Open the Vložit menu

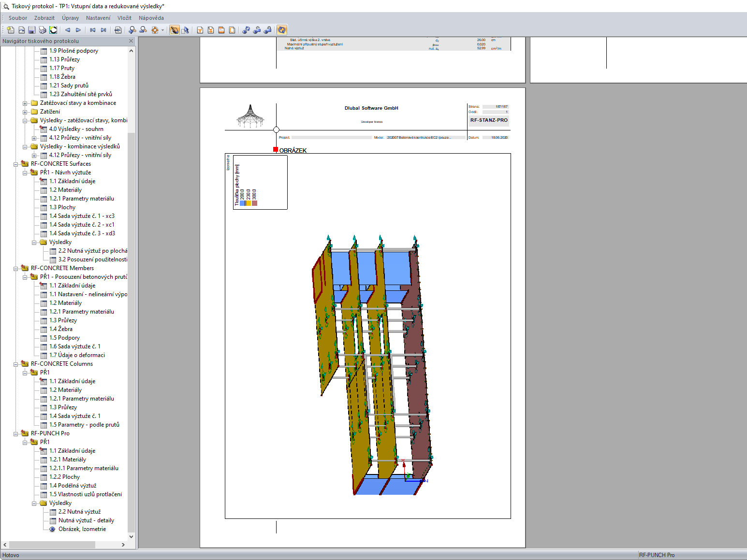coord(124,18)
